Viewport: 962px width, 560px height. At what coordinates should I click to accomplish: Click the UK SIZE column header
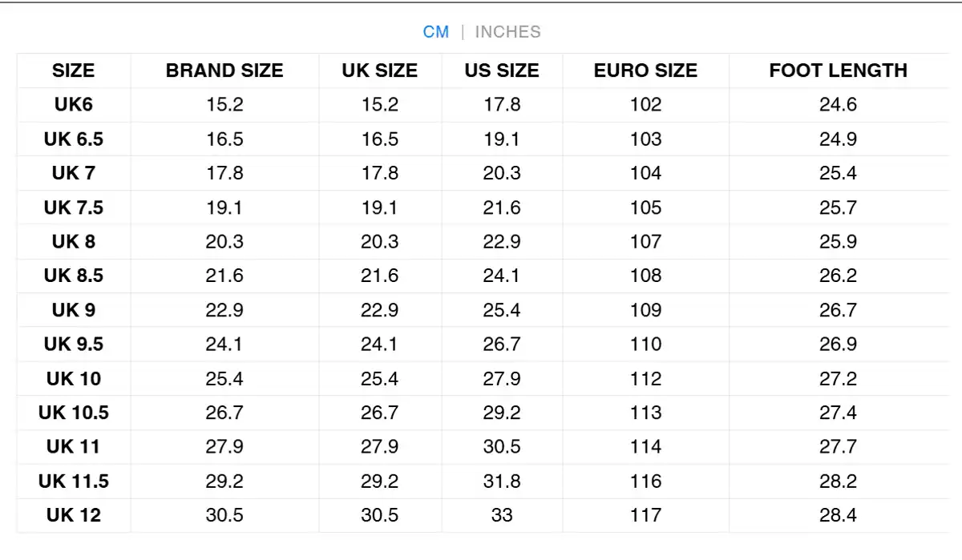click(x=379, y=71)
